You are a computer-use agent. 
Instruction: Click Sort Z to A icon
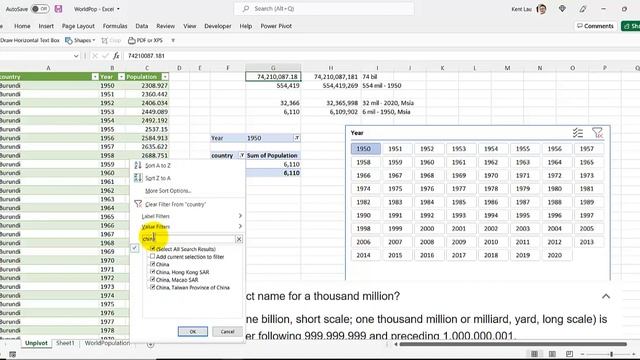click(x=138, y=178)
